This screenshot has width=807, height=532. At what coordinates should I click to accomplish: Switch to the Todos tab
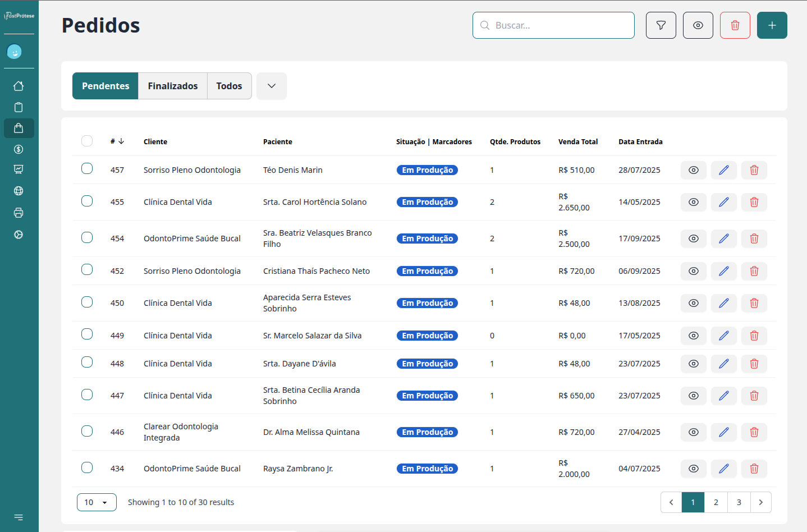[x=229, y=86]
